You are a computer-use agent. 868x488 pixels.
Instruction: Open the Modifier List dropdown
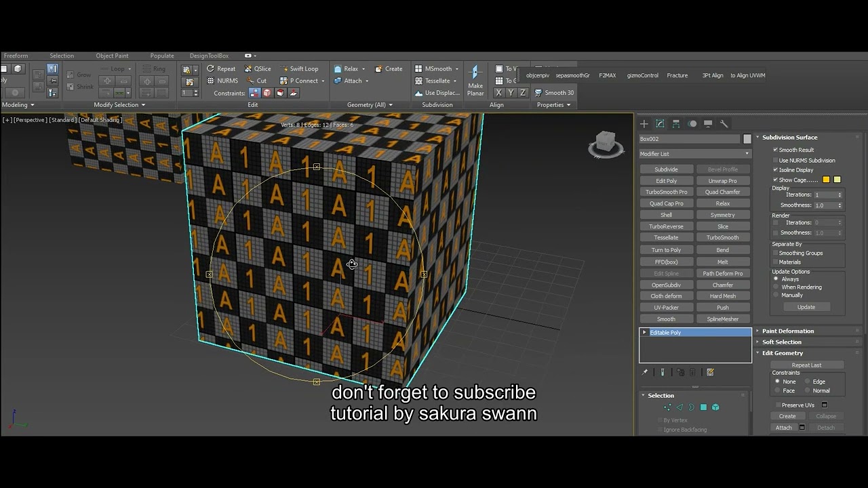click(694, 154)
